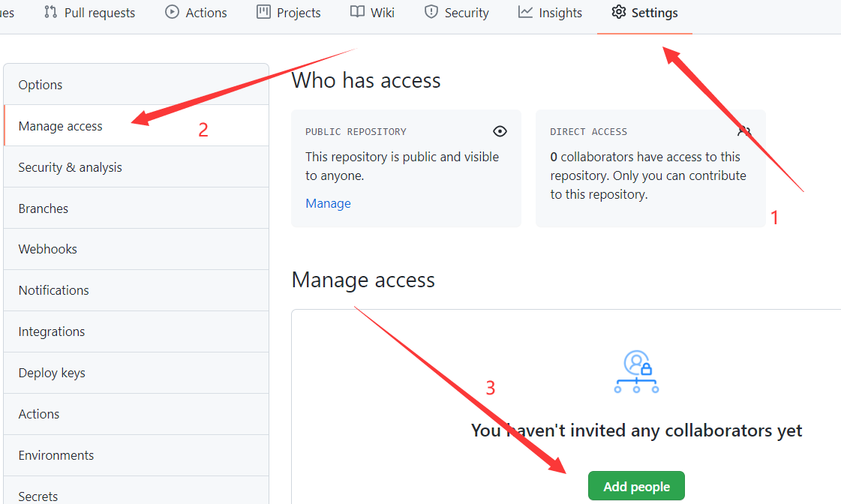Click the 'Manage access' section heading

363,280
